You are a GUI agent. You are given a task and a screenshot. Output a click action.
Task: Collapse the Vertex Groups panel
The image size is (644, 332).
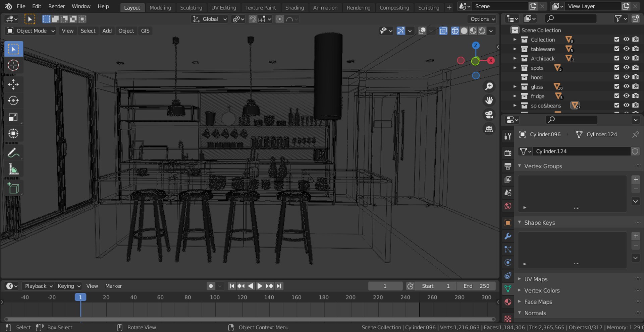[x=520, y=166]
